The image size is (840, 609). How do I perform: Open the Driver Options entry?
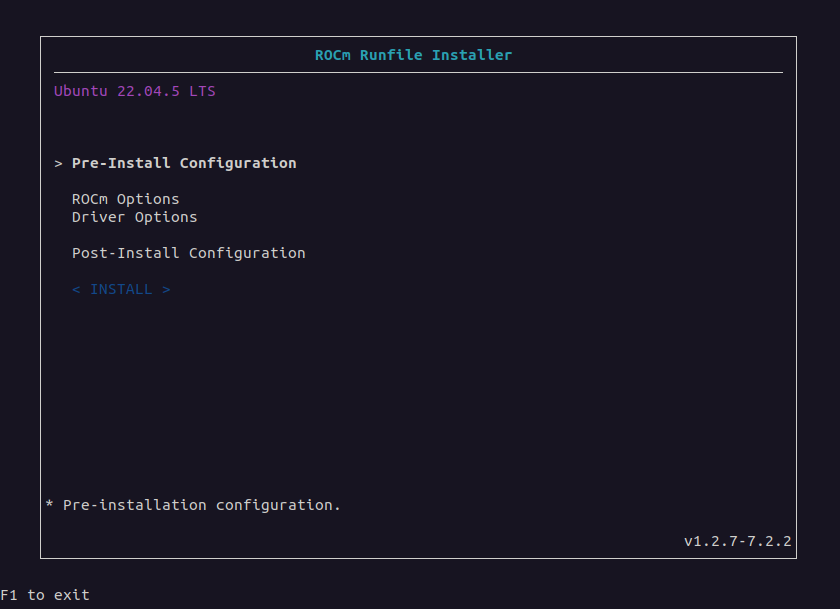click(x=134, y=217)
